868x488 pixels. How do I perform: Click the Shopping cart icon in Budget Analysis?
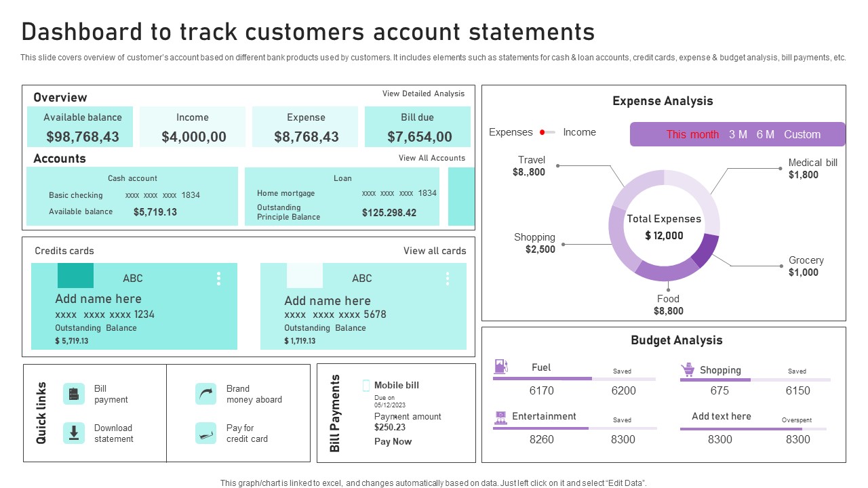click(x=688, y=370)
